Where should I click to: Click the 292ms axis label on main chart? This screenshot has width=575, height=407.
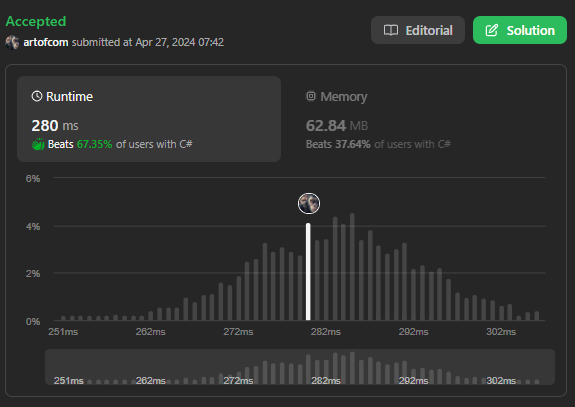pyautogui.click(x=413, y=332)
